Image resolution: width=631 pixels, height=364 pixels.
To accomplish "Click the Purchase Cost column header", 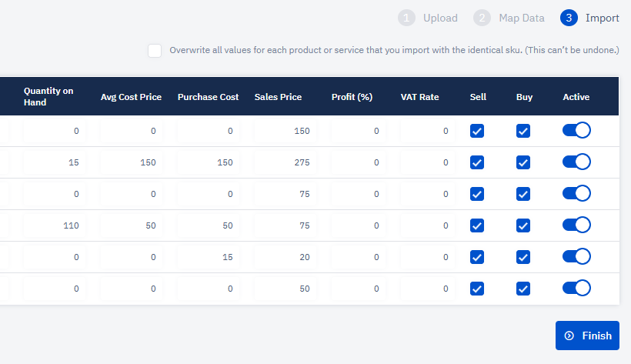I will coord(208,97).
